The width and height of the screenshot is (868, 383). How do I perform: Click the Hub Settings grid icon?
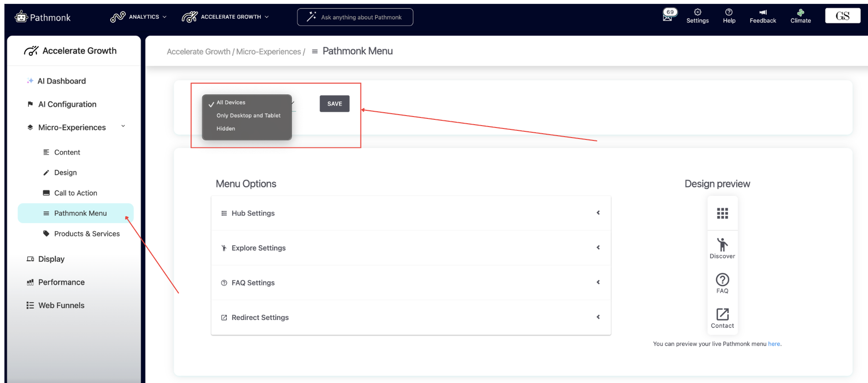(224, 213)
